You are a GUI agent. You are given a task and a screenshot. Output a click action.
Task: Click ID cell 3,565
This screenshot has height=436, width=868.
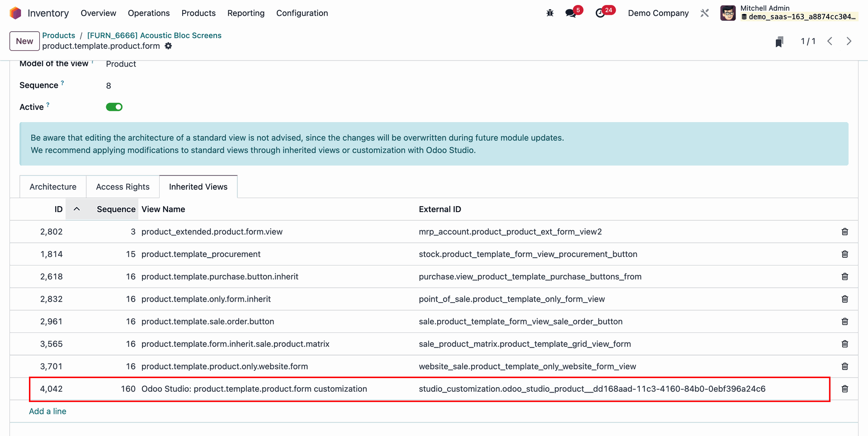click(x=51, y=344)
